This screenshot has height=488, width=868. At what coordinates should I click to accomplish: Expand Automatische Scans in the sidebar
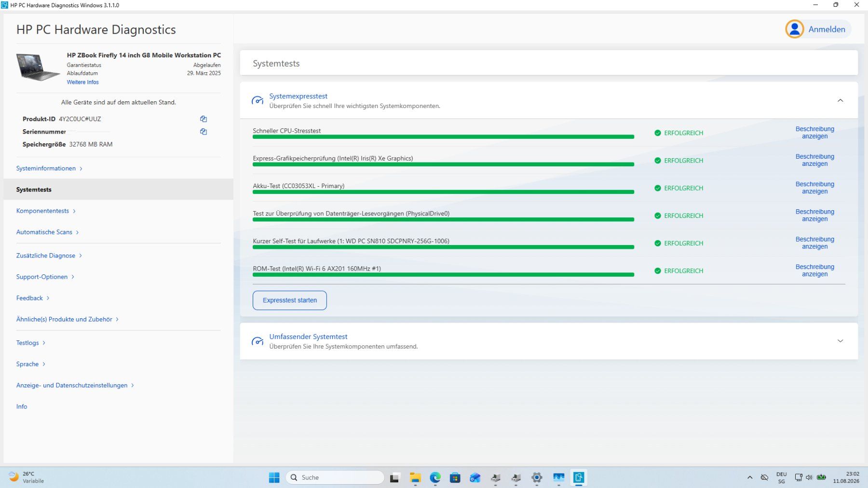pos(47,232)
